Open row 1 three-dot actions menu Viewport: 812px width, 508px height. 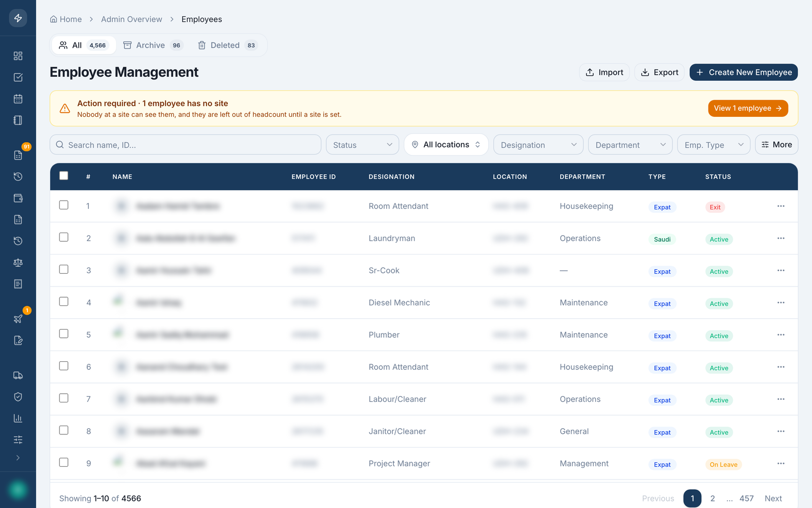(x=781, y=206)
